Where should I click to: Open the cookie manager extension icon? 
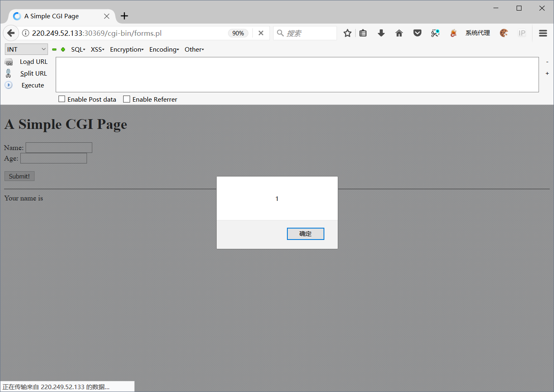pos(504,33)
